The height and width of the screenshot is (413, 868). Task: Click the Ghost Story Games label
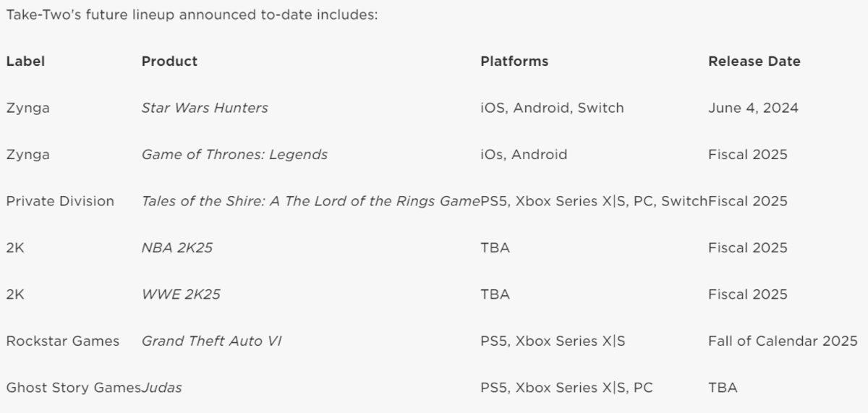pos(73,388)
